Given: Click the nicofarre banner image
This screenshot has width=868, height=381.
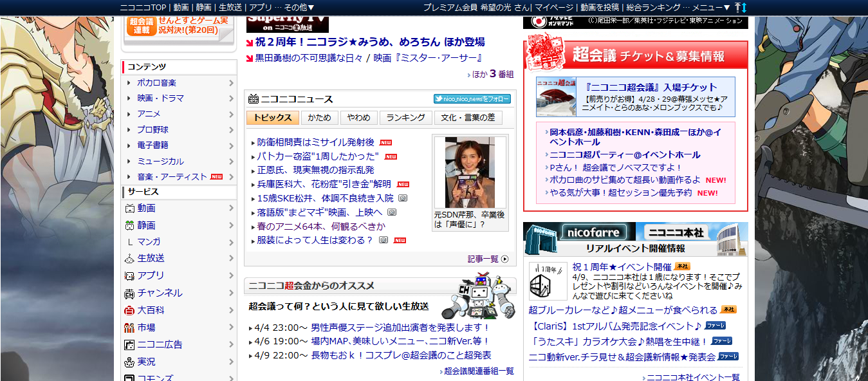Looking at the screenshot, I should click(x=579, y=232).
